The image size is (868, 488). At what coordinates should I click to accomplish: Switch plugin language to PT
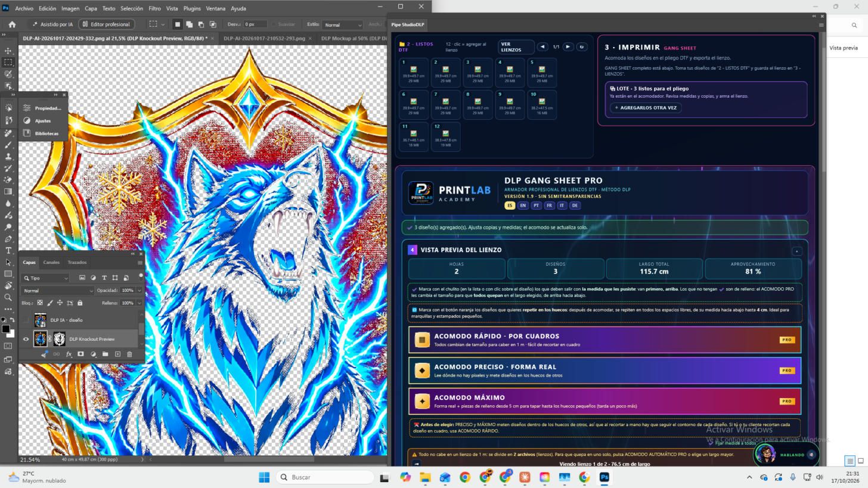(536, 205)
